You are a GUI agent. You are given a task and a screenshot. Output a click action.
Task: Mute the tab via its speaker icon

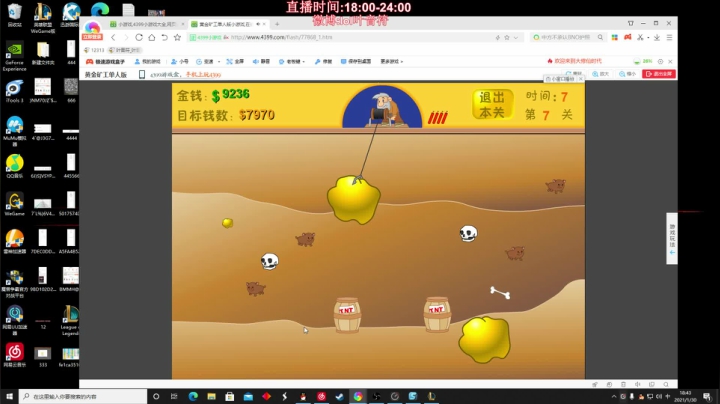click(258, 24)
